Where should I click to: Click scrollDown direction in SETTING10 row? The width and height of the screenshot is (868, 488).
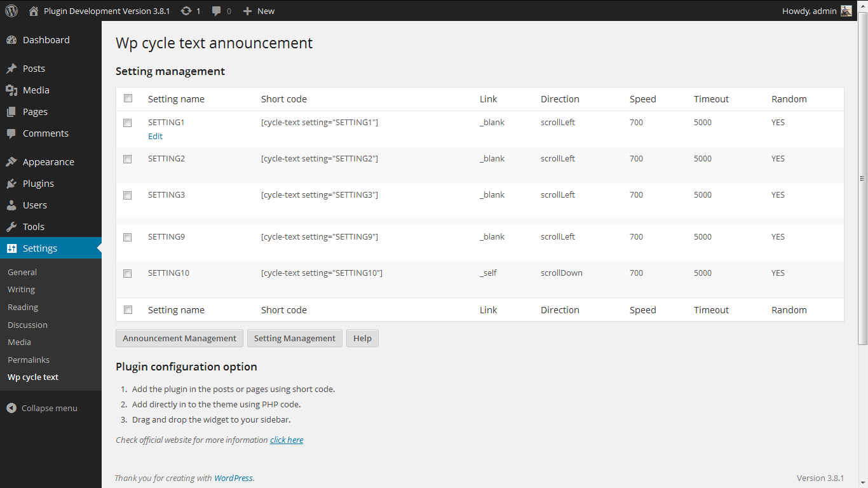point(562,273)
